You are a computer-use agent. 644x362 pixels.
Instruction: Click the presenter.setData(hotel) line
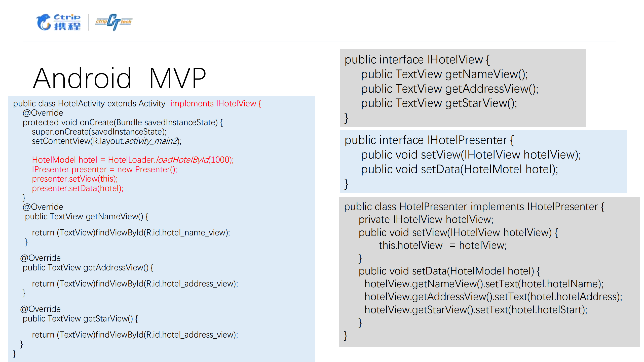78,188
